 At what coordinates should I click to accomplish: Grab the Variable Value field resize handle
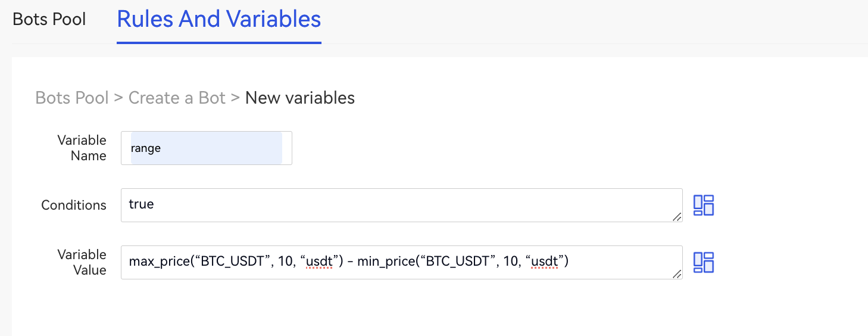point(677,274)
